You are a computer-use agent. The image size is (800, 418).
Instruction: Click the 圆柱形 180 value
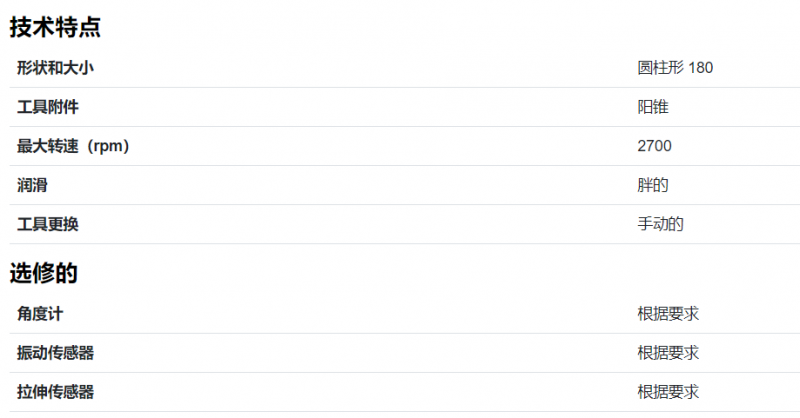click(675, 67)
